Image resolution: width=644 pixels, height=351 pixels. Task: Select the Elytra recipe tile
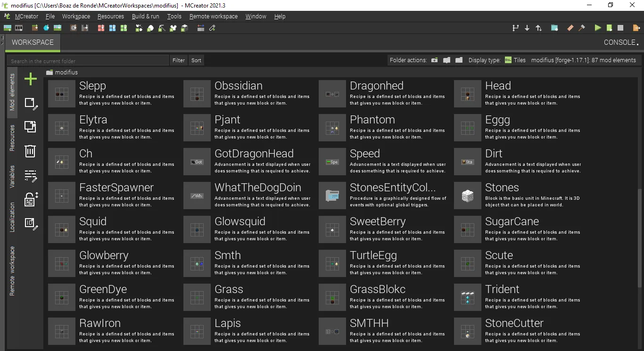click(112, 128)
